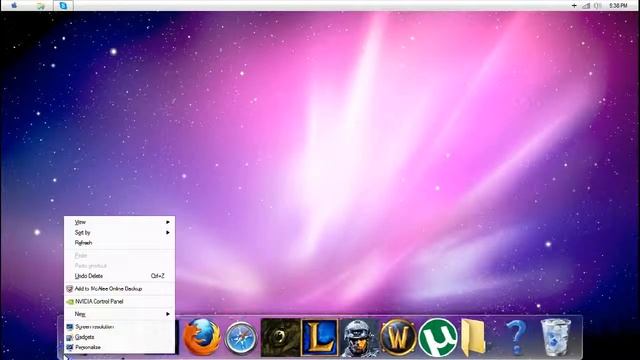Screen dimensions: 640x360
Task: Click the Apple logo start button
Action: (14, 6)
